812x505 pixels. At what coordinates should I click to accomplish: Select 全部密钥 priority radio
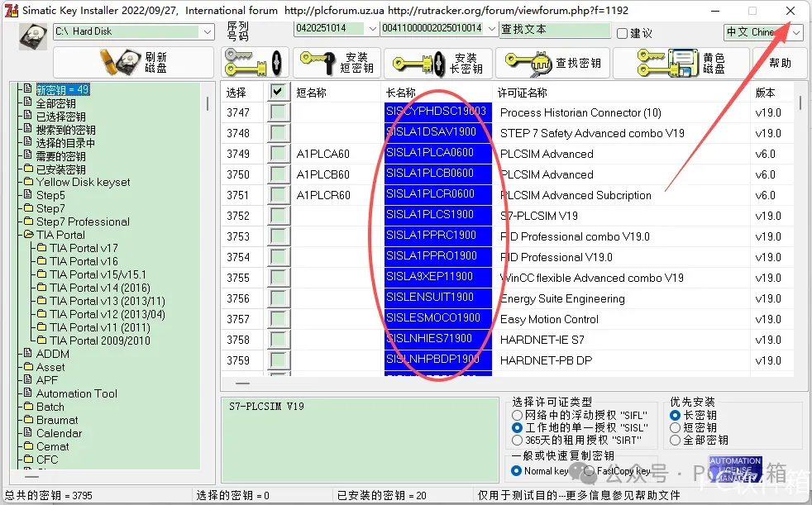click(675, 441)
